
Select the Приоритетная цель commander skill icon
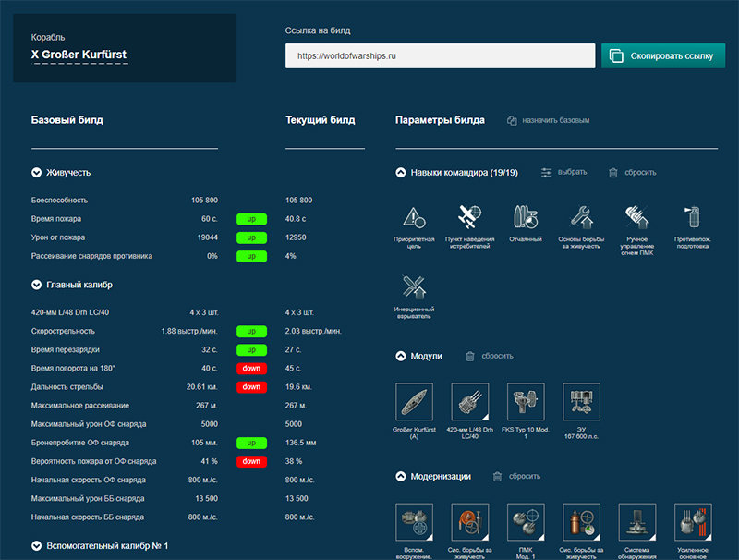[414, 217]
